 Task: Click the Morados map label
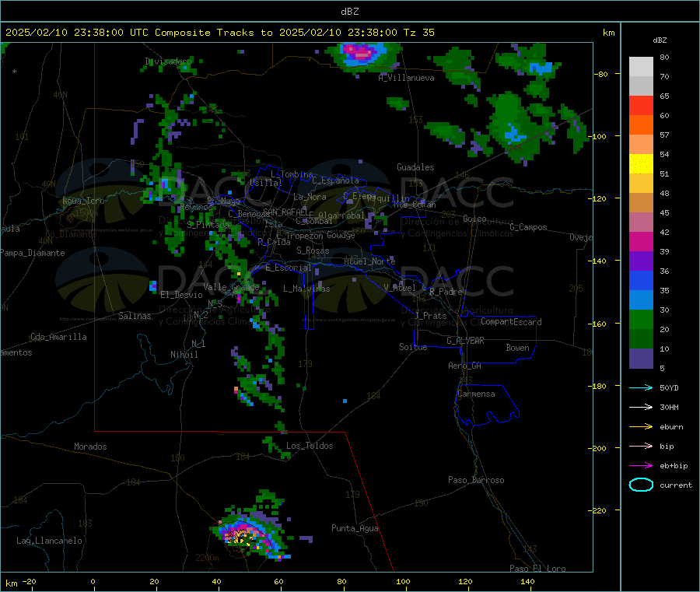tap(90, 447)
